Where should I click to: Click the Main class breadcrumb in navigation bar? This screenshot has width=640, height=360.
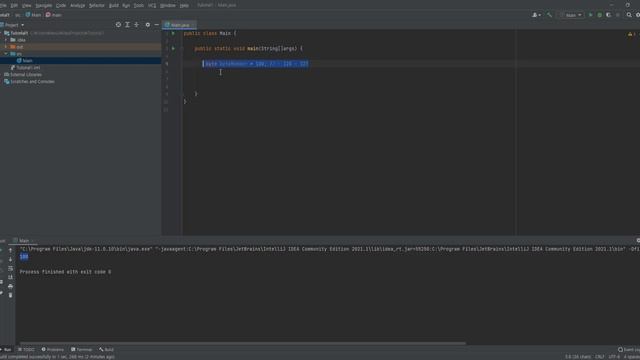coord(33,15)
